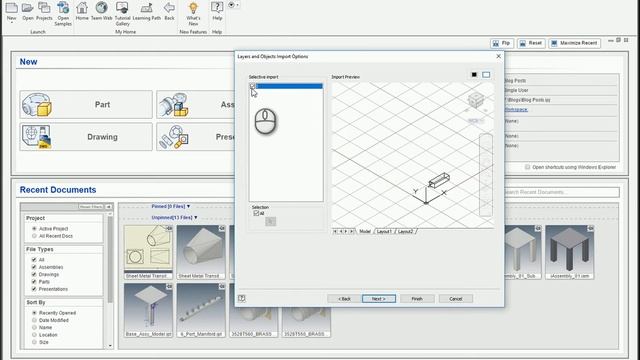Image resolution: width=640 pixels, height=360 pixels.
Task: Sort documents by Location
Action: [x=34, y=335]
